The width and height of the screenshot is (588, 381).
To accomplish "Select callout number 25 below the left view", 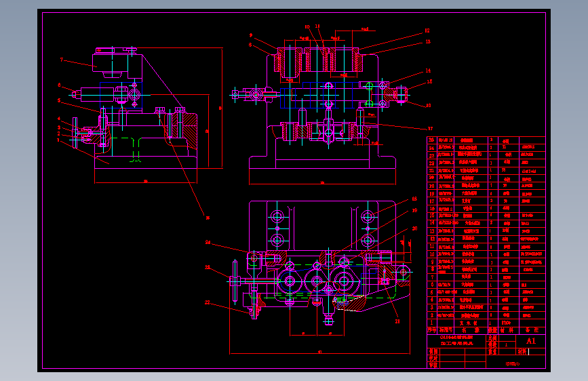I will click(208, 218).
